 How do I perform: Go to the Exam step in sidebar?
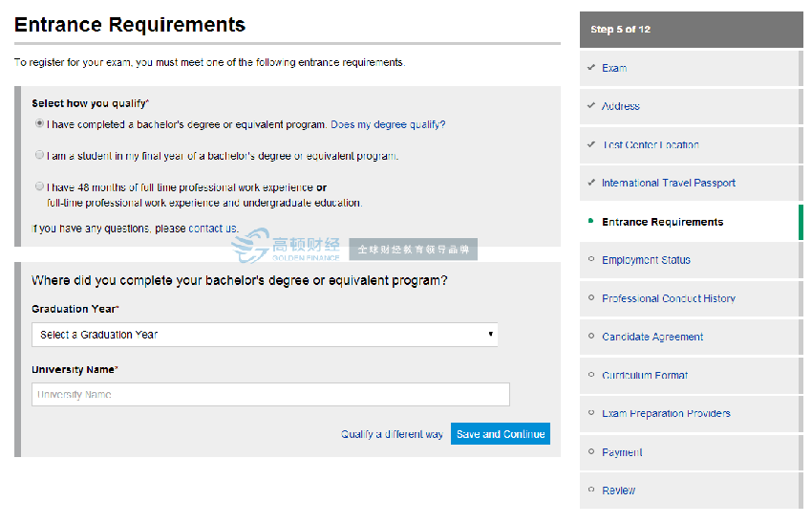[614, 68]
